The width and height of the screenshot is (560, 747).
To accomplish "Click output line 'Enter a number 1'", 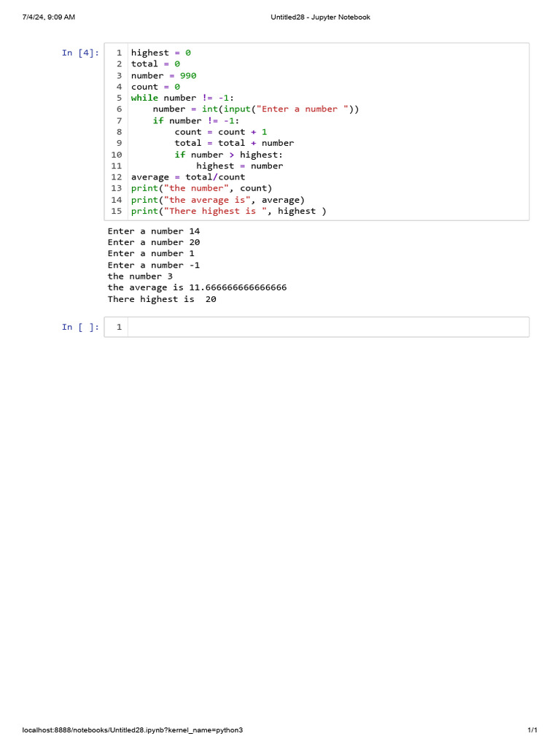I will click(151, 253).
